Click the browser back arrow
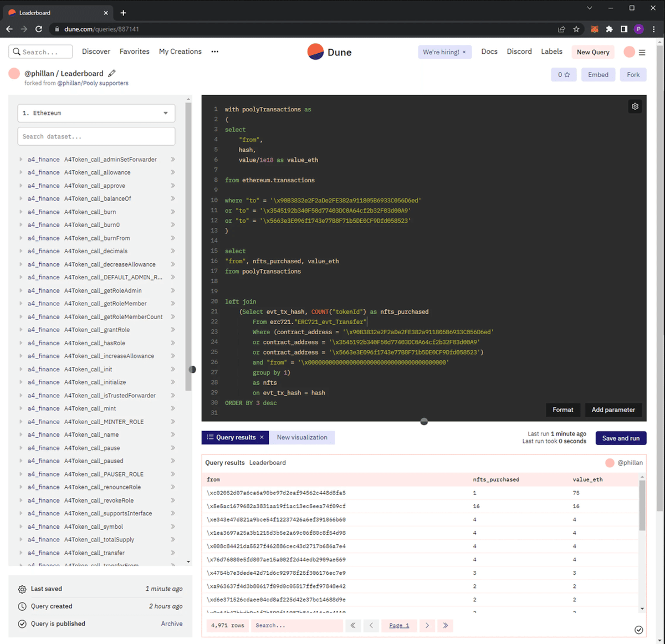665x644 pixels. (9, 29)
